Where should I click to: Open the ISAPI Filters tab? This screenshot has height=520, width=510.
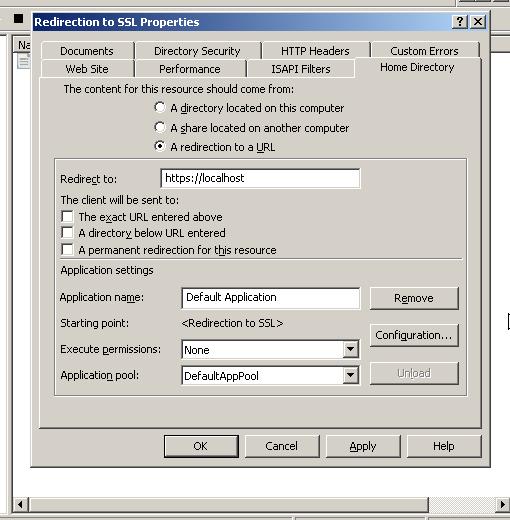tap(301, 69)
